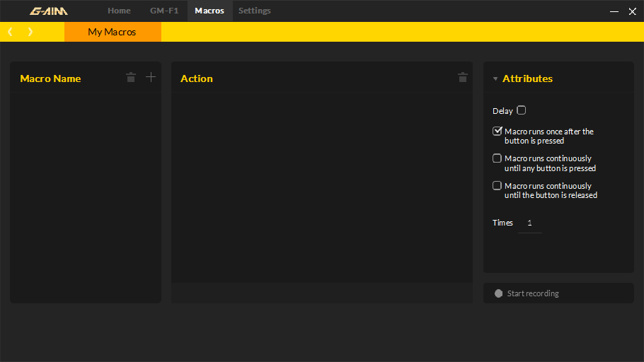This screenshot has width=644, height=362.
Task: Uncheck Macro runs once after button pressed
Action: point(497,131)
